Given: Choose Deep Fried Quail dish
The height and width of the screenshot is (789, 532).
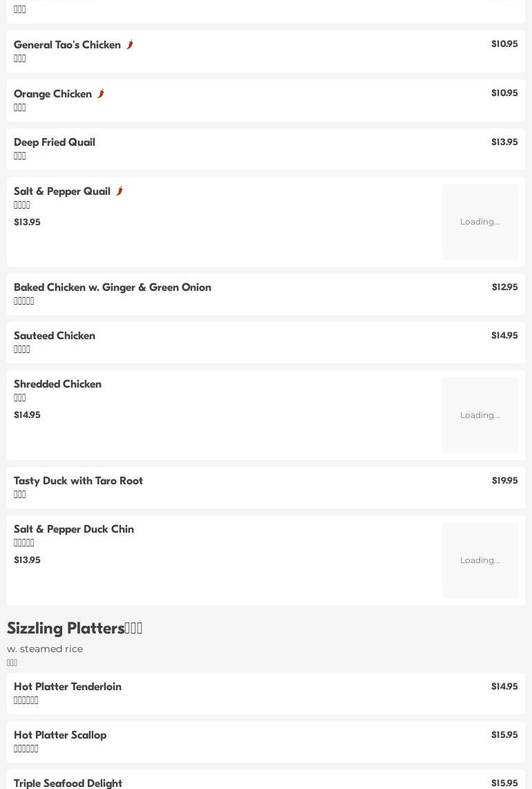Looking at the screenshot, I should 55,142.
